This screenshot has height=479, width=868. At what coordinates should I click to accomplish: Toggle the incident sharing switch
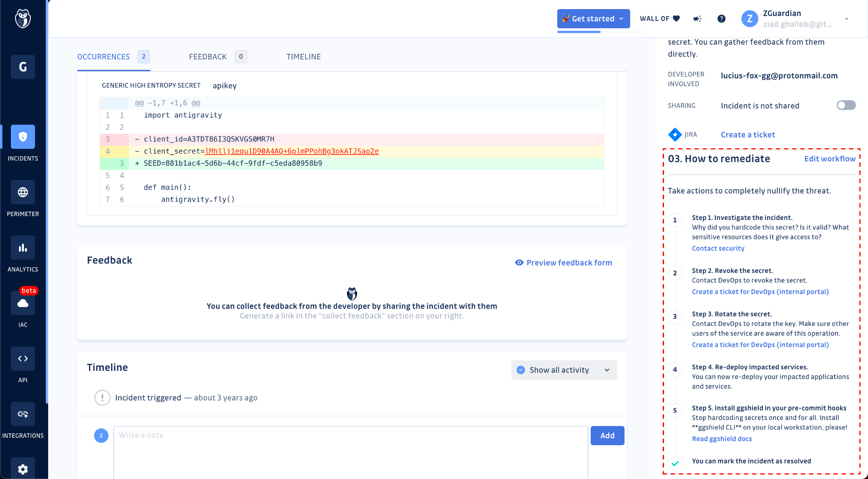(x=846, y=105)
